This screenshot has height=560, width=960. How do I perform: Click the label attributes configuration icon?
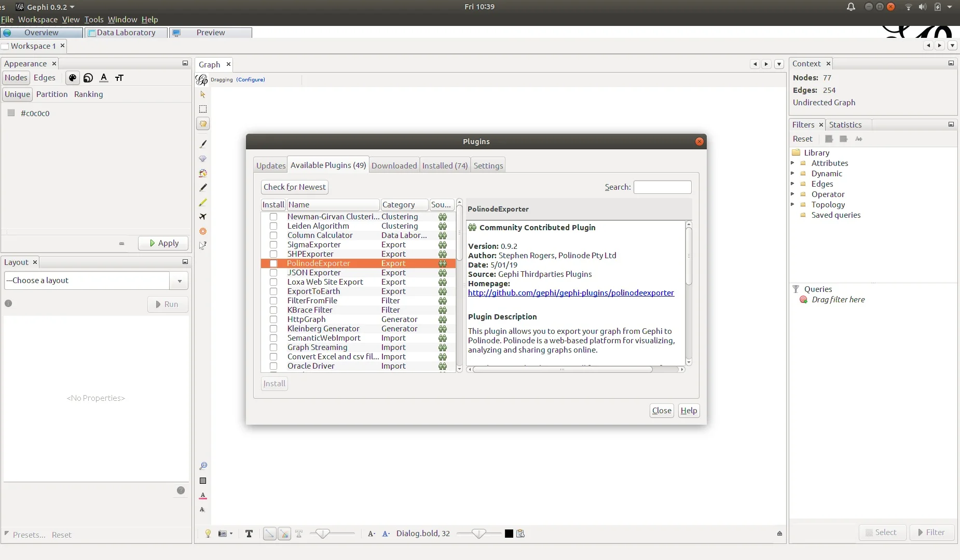(520, 534)
